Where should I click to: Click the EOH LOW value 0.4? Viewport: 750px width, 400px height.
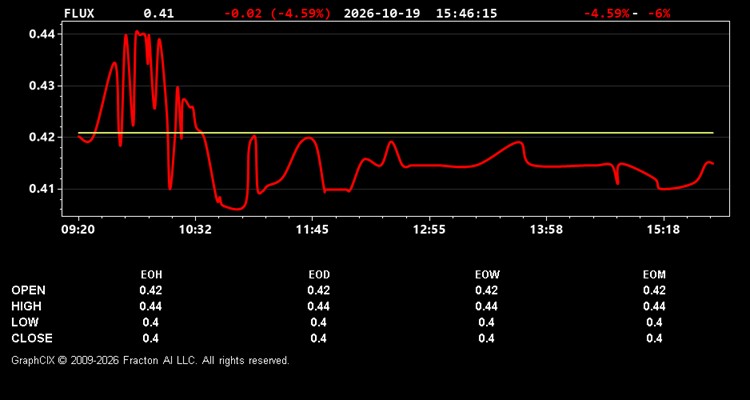(x=151, y=322)
